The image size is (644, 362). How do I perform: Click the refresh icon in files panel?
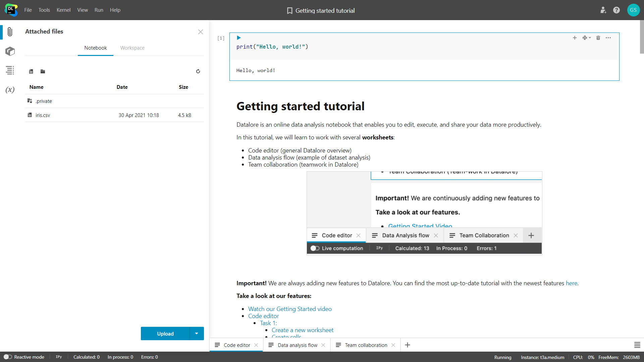point(198,71)
